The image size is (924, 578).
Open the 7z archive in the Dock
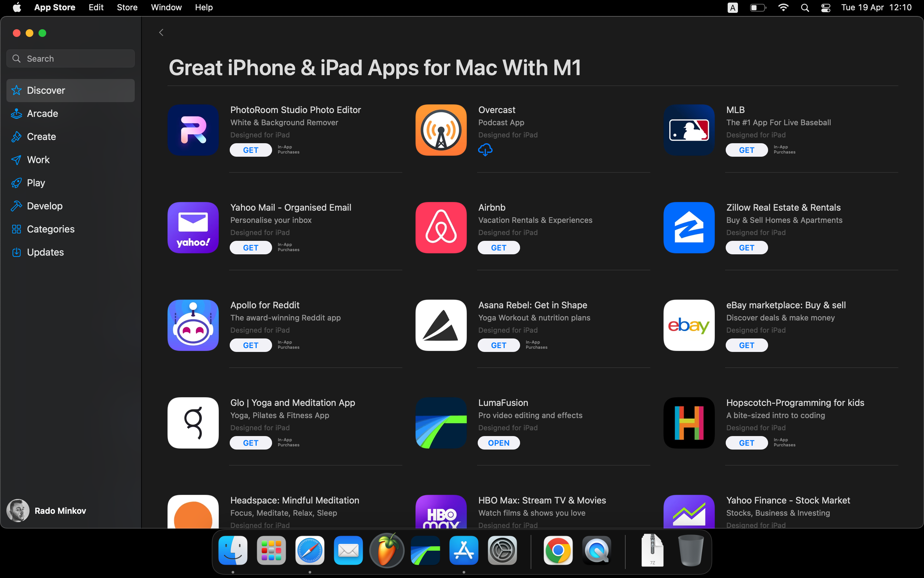point(652,550)
